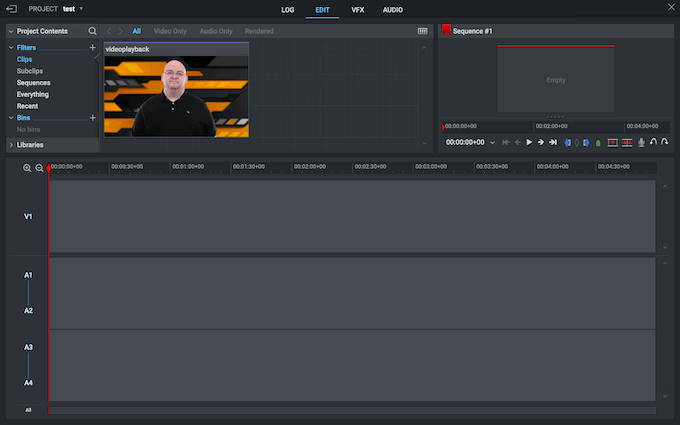The width and height of the screenshot is (680, 425).
Task: Show Video Only clips filter
Action: point(170,31)
